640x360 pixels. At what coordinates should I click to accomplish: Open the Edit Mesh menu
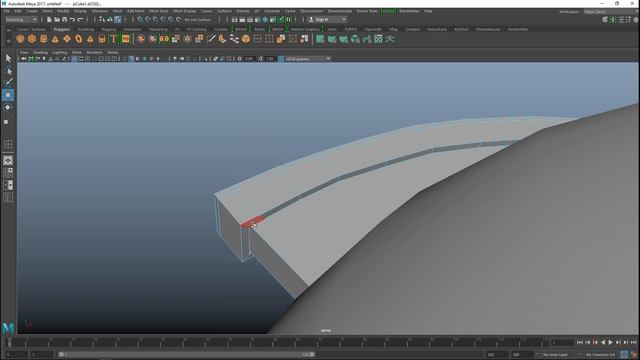coord(136,11)
